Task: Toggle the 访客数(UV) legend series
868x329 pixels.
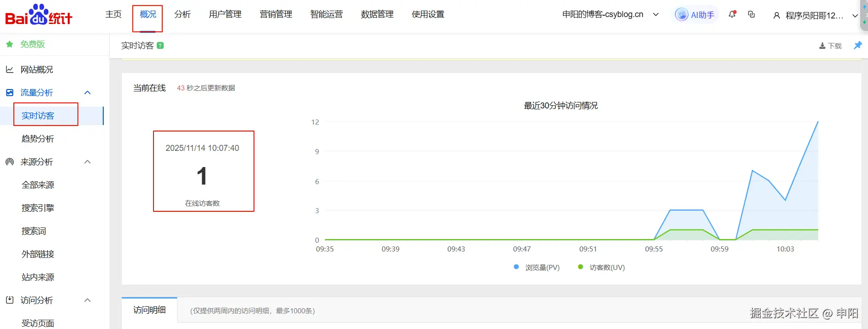Action: pos(602,268)
